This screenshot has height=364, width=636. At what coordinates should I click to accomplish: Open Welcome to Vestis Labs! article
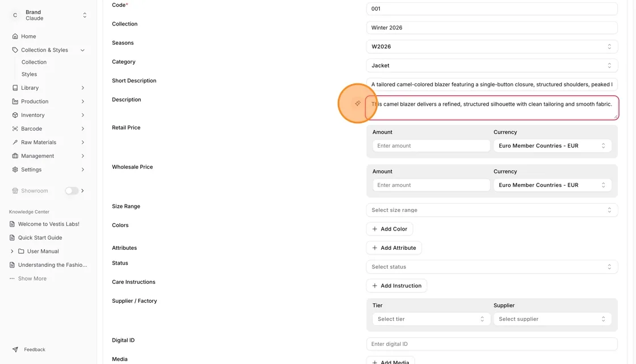[x=49, y=224]
